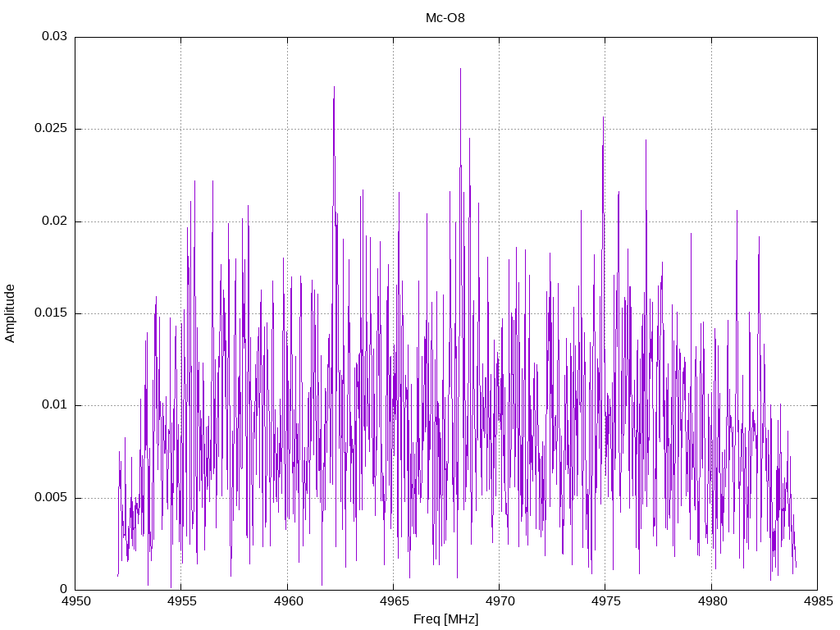Click the x-axis tick label 4955
The image size is (840, 630).
pyautogui.click(x=181, y=601)
